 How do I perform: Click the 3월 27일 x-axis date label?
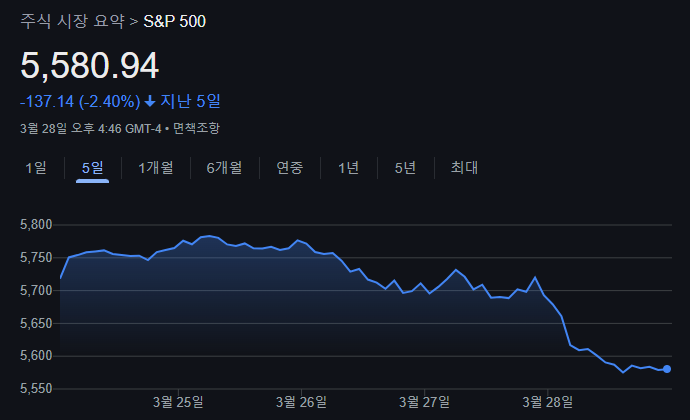(425, 402)
